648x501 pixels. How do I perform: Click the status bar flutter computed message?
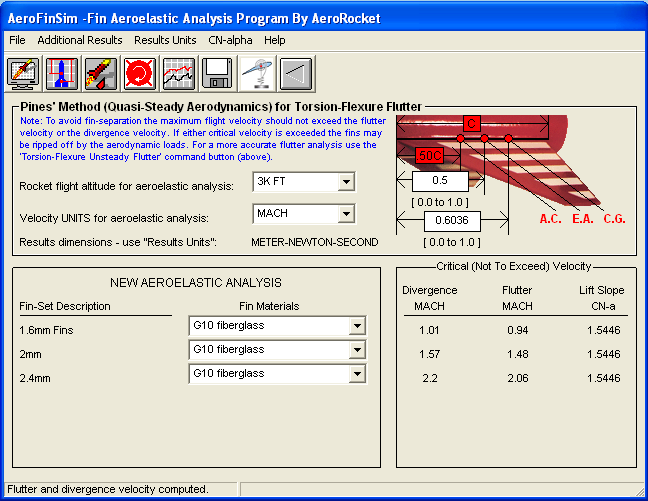click(x=108, y=489)
